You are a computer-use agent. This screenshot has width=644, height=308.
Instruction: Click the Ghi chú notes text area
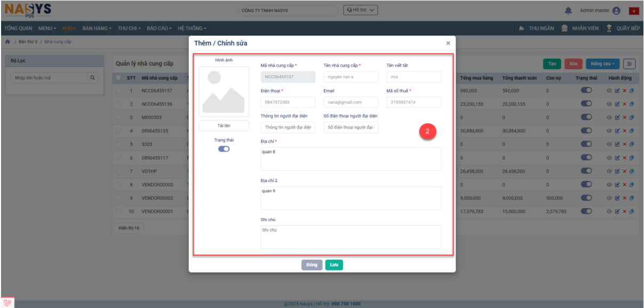point(351,238)
